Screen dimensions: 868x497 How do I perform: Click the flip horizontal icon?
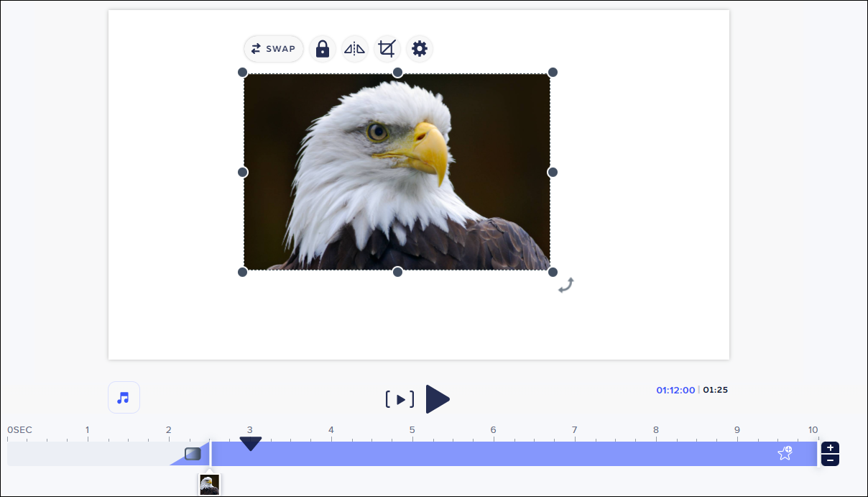[x=354, y=49]
